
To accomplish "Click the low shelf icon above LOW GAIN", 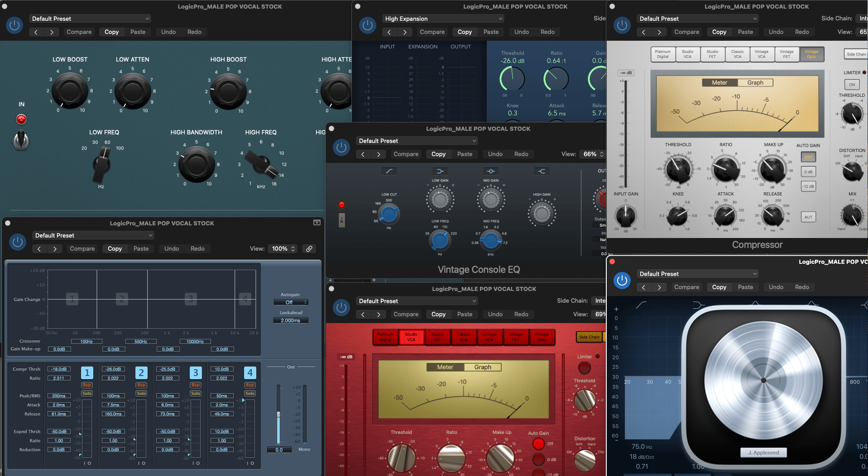I will pyautogui.click(x=440, y=171).
